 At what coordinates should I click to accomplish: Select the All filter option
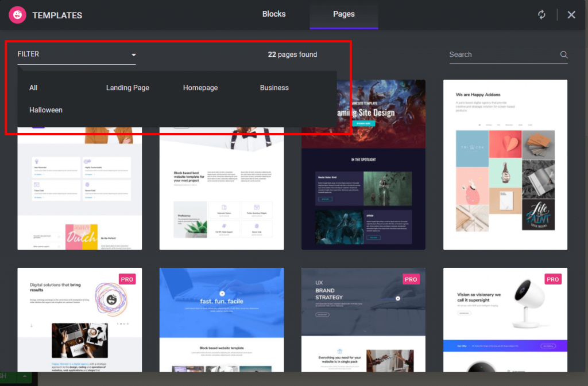pos(33,88)
